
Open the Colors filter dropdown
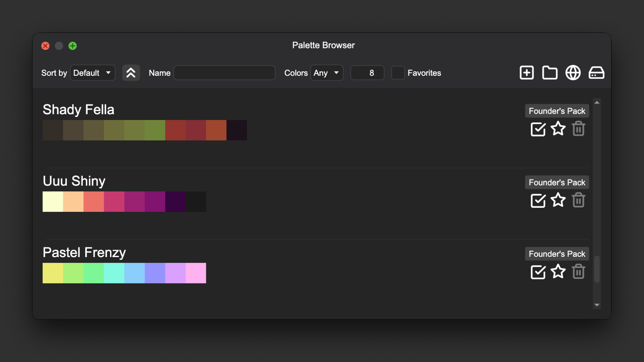(x=326, y=73)
